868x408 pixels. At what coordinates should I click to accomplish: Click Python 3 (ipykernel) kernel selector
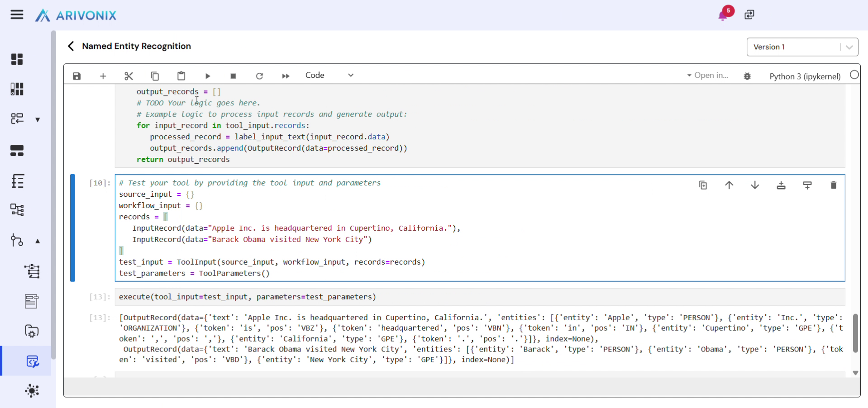[805, 76]
